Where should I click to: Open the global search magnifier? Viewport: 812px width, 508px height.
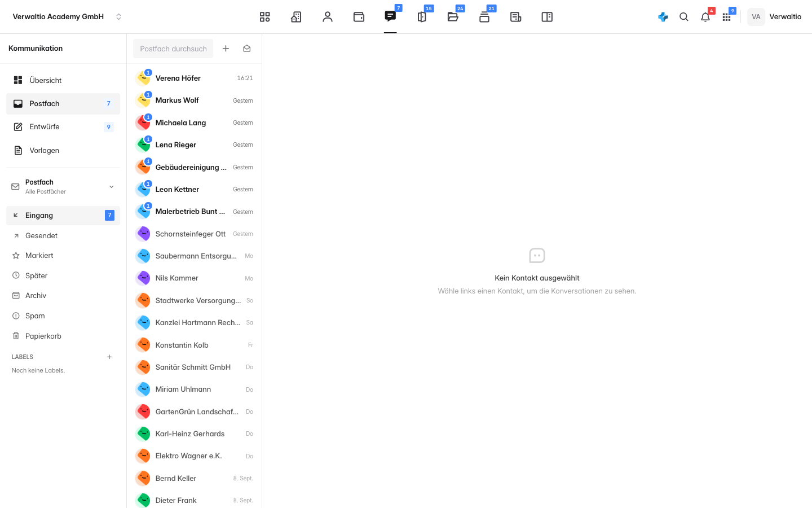[x=684, y=17]
